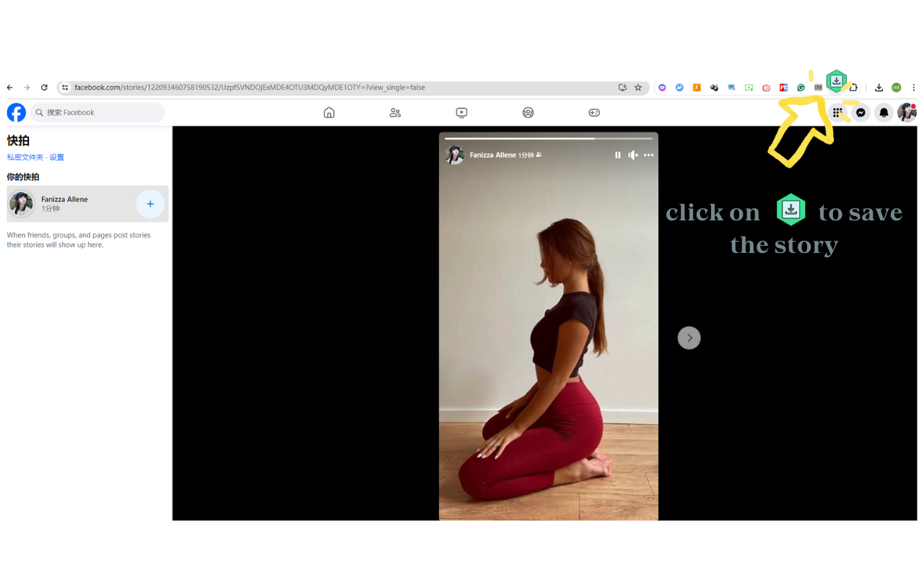Image resolution: width=924 pixels, height=578 pixels.
Task: Click the 搜索 Facebook search box
Action: (97, 113)
